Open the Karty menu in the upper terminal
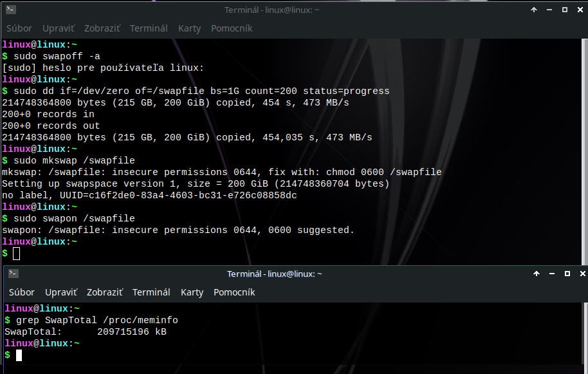588x374 pixels. [x=189, y=28]
